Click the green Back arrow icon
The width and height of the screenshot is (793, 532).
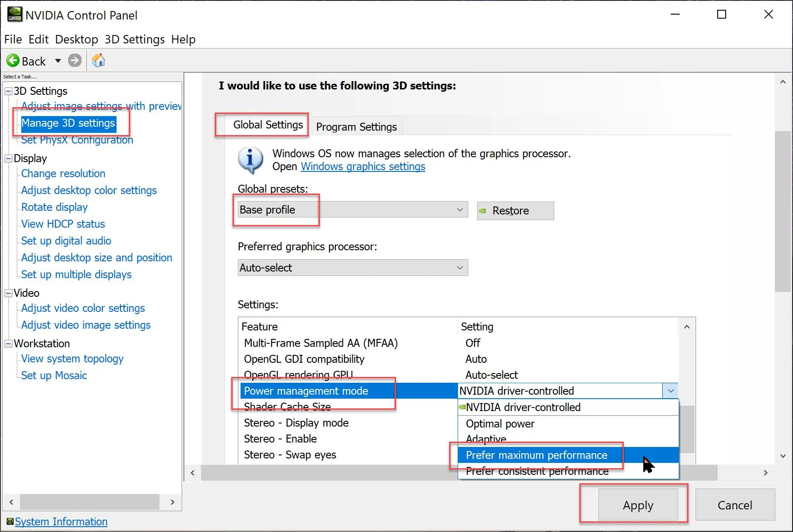[13, 60]
